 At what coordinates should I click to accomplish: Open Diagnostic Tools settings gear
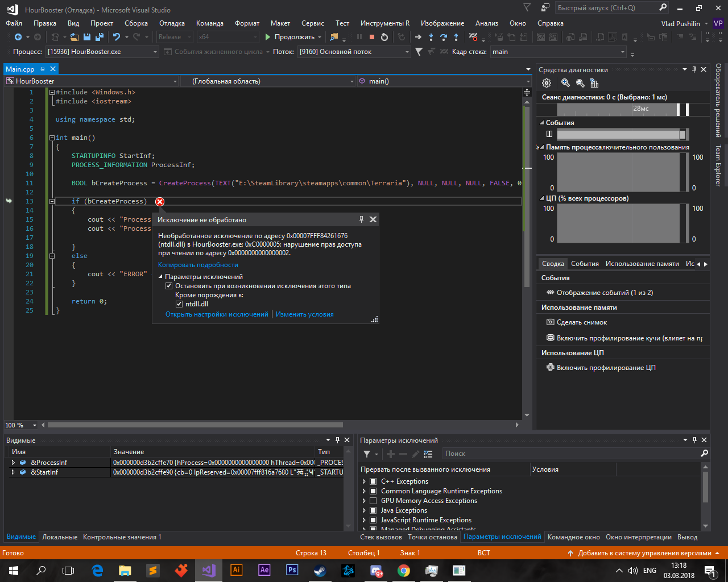point(547,83)
